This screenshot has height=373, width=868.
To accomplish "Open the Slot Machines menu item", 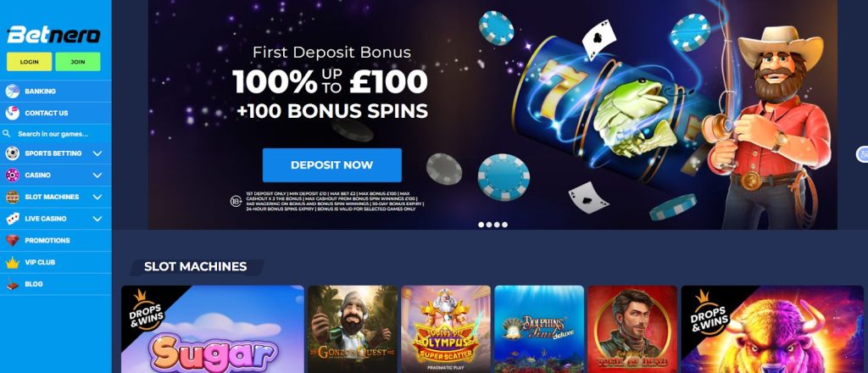I will pyautogui.click(x=52, y=197).
